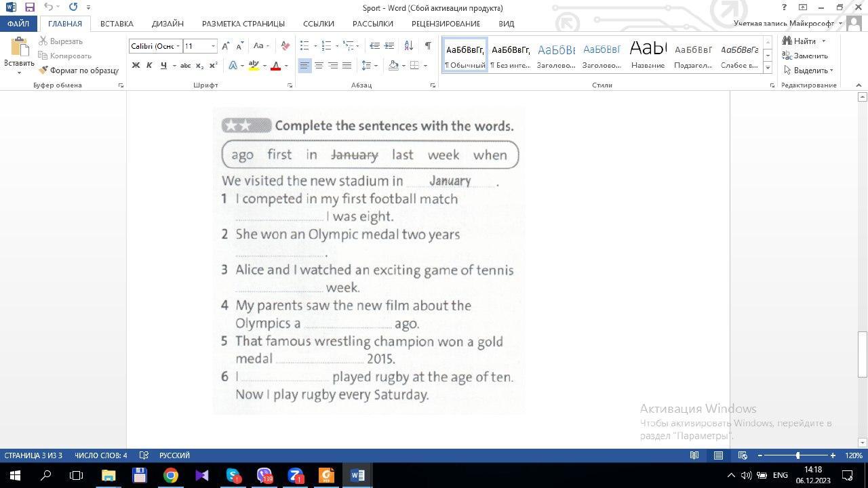Clear all formatting with the eraser icon
The width and height of the screenshot is (868, 488).
(x=285, y=46)
